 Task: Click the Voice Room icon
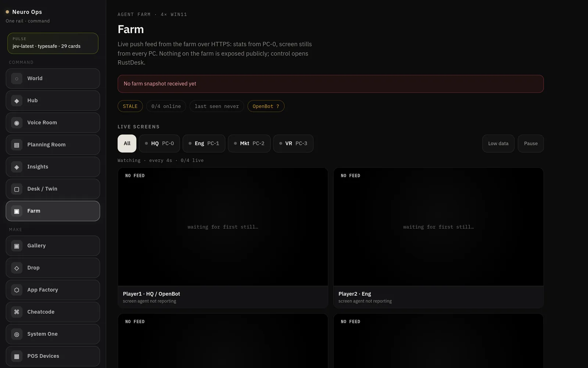click(17, 123)
